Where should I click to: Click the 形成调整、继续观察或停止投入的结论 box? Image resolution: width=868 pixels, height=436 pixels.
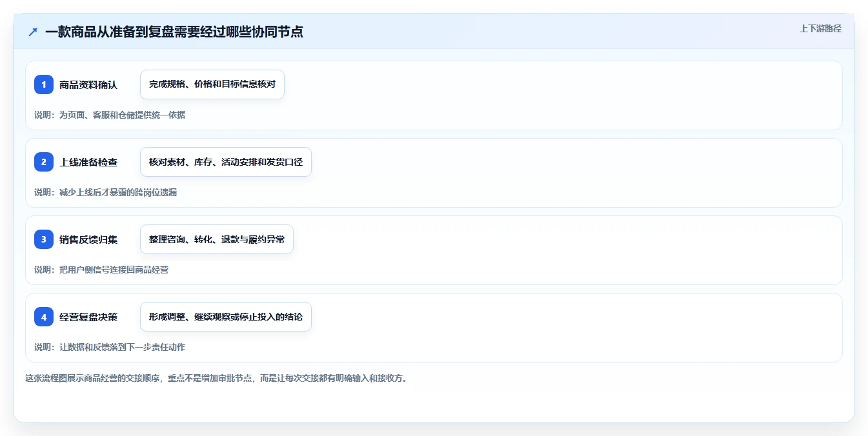coord(226,317)
